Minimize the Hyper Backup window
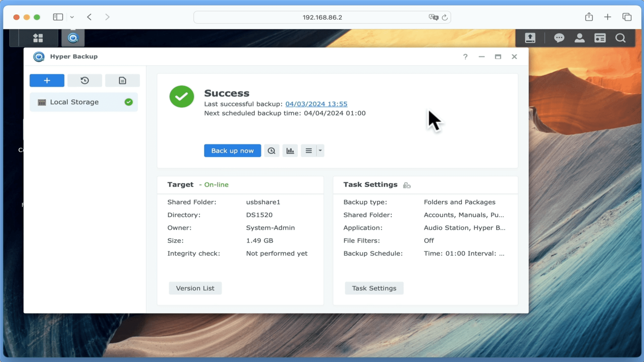Screen dimensions: 644x362 [482, 57]
